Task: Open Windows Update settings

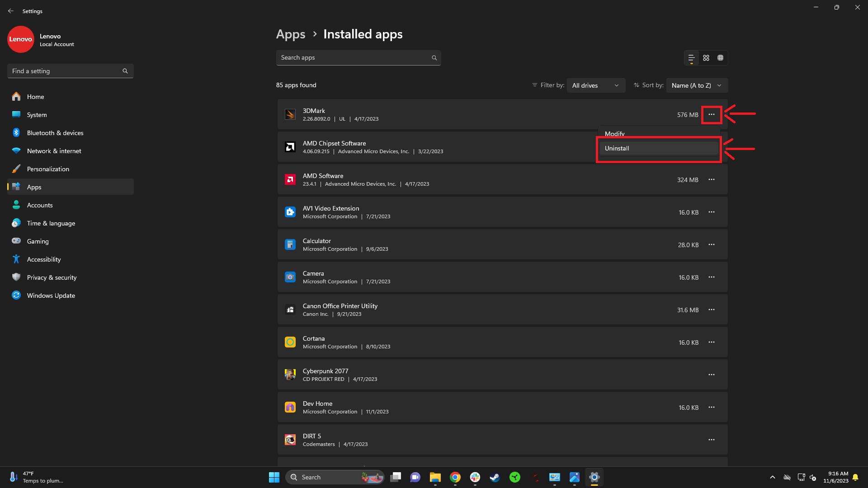Action: tap(70, 296)
